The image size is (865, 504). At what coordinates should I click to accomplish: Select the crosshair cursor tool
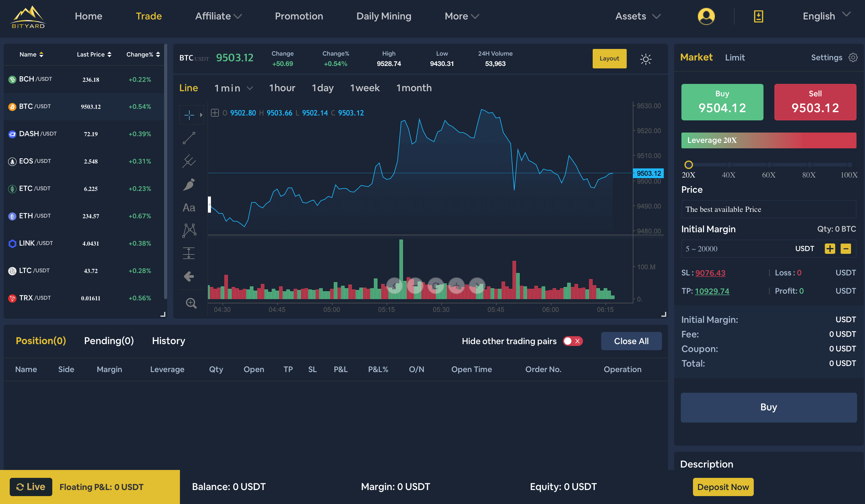(x=189, y=115)
